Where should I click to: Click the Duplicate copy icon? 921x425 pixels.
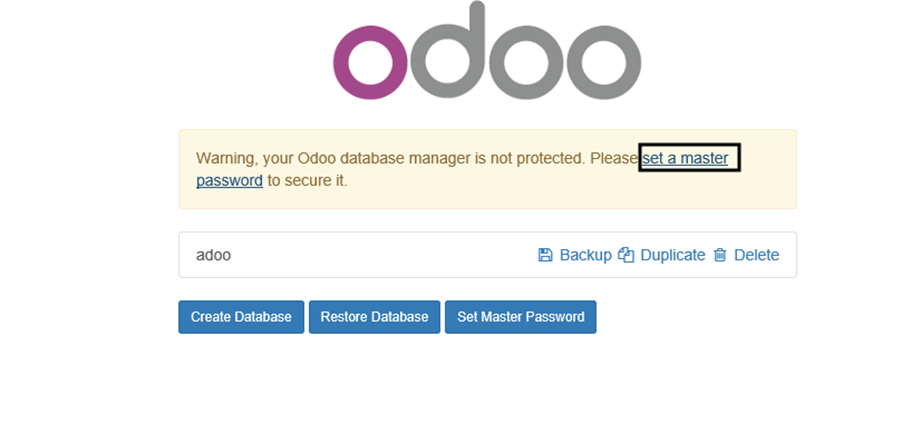626,255
